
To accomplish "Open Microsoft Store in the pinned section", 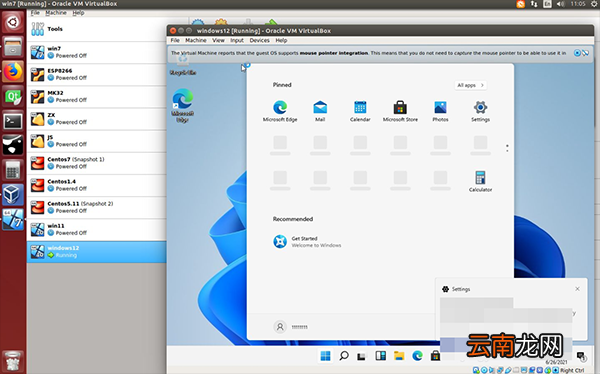I will [x=400, y=111].
